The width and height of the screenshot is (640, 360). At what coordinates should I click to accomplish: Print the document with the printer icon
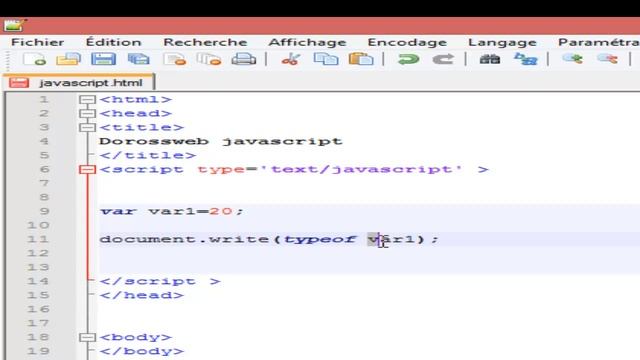pyautogui.click(x=244, y=59)
